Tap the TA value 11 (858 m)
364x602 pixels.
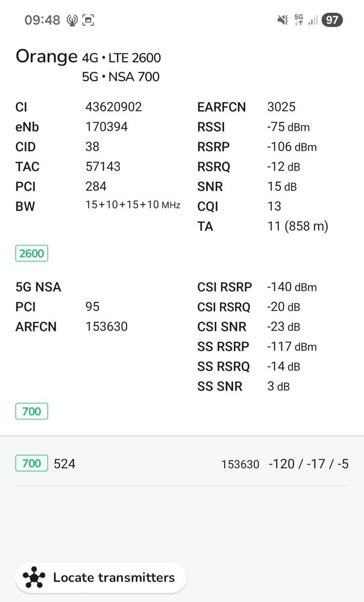(298, 227)
